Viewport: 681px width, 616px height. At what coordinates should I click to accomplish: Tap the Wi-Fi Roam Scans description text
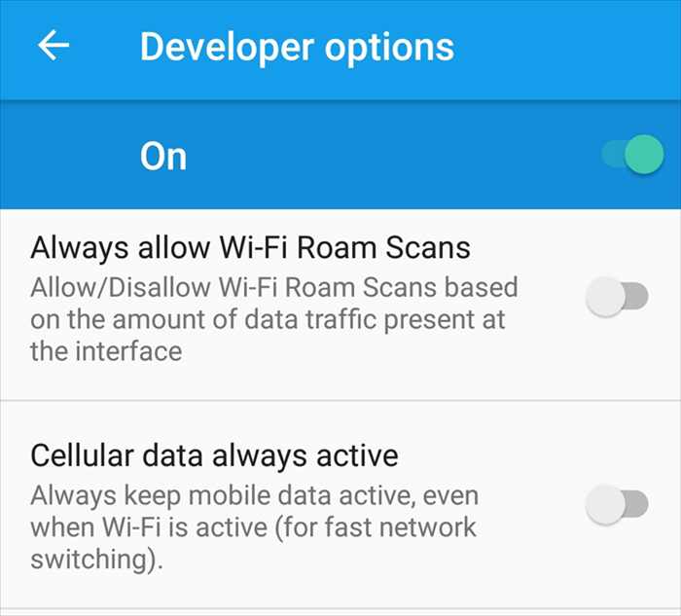coord(274,319)
